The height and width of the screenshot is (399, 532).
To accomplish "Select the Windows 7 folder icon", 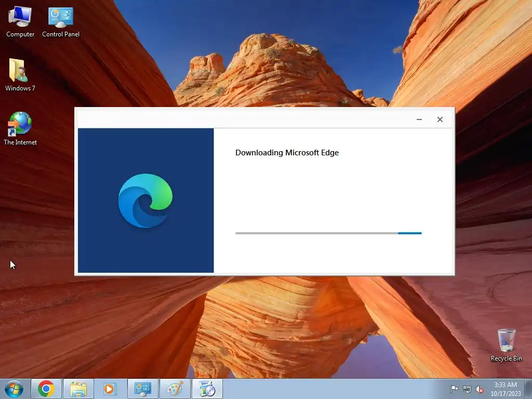I will coord(20,75).
